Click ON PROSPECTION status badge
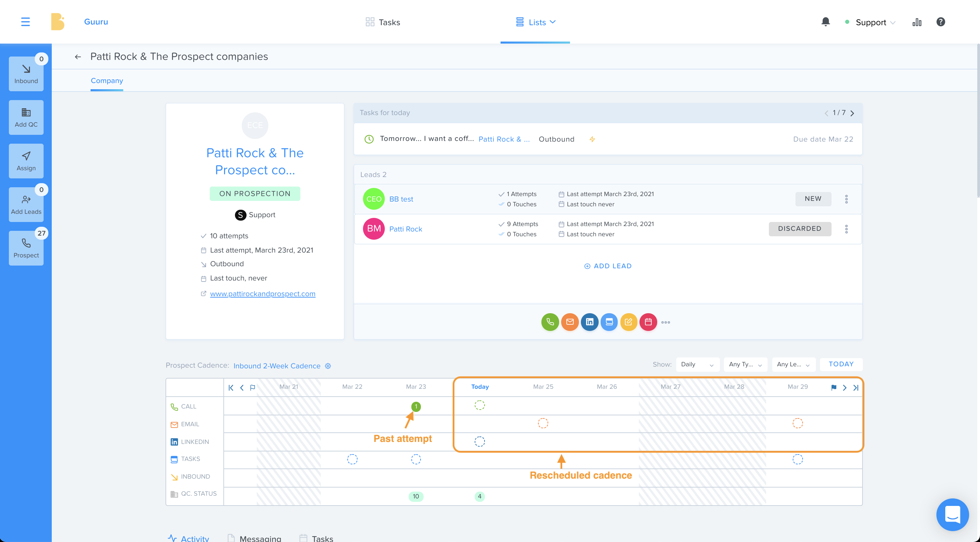This screenshot has width=980, height=542. [255, 194]
